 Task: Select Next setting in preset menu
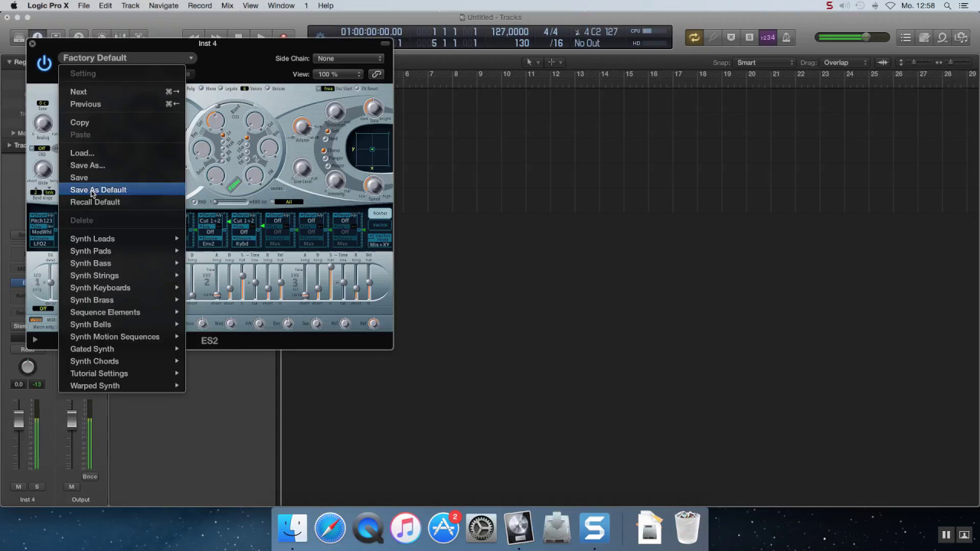122,92
